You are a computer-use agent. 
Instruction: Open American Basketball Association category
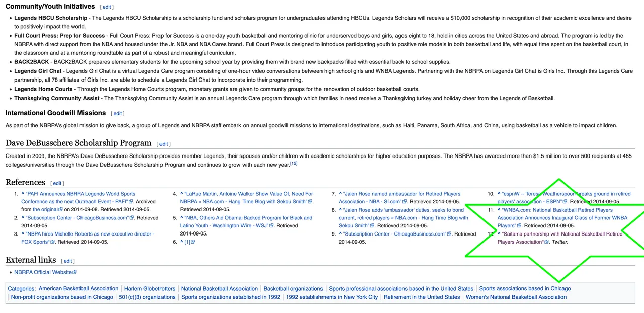click(78, 289)
